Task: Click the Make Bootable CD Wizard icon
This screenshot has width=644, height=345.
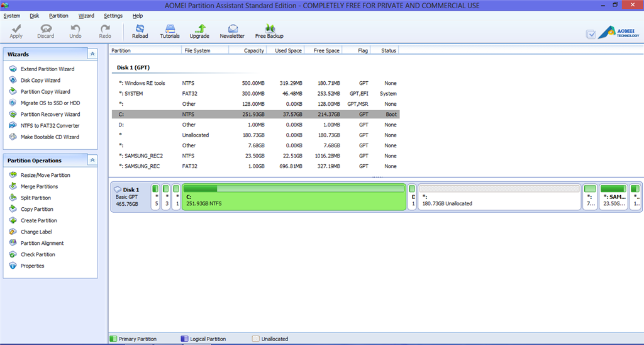Action: [13, 137]
